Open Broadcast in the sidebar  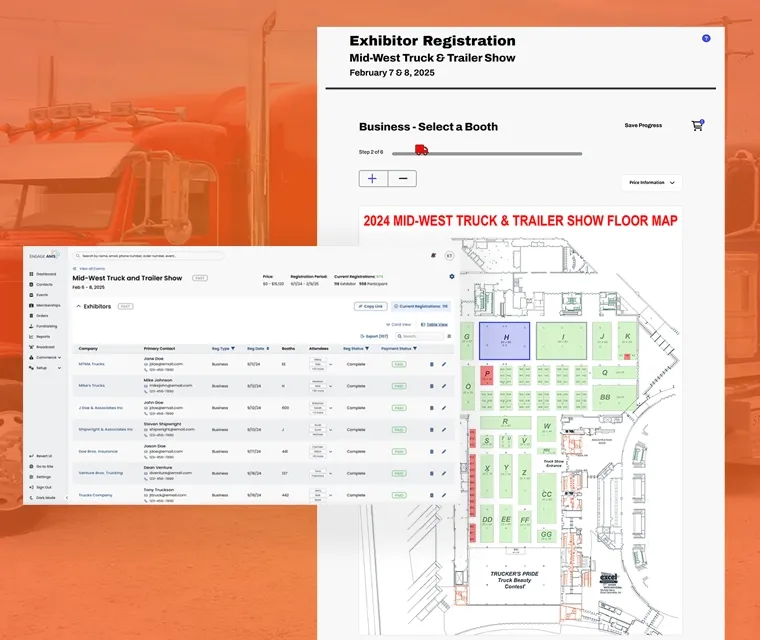(42, 347)
